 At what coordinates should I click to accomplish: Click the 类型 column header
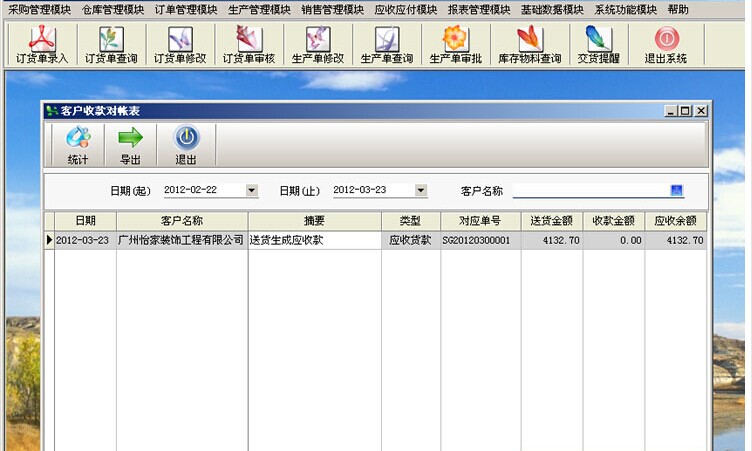(x=411, y=221)
